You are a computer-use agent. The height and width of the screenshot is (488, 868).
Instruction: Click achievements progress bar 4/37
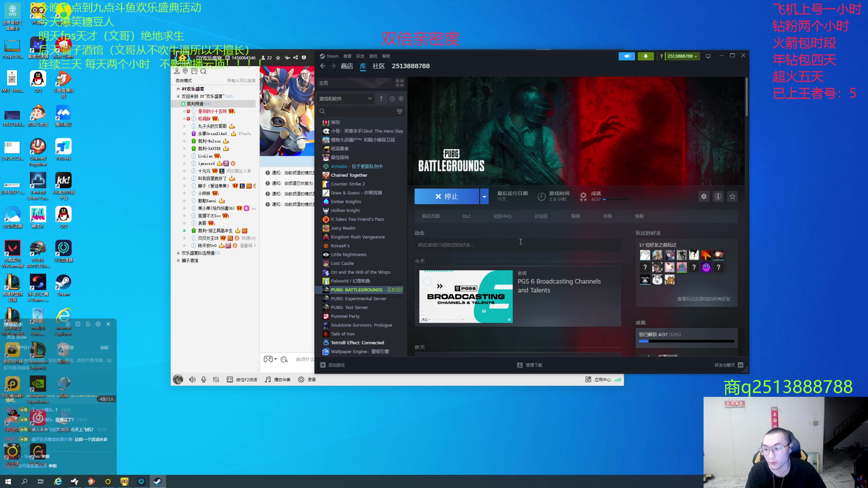687,341
